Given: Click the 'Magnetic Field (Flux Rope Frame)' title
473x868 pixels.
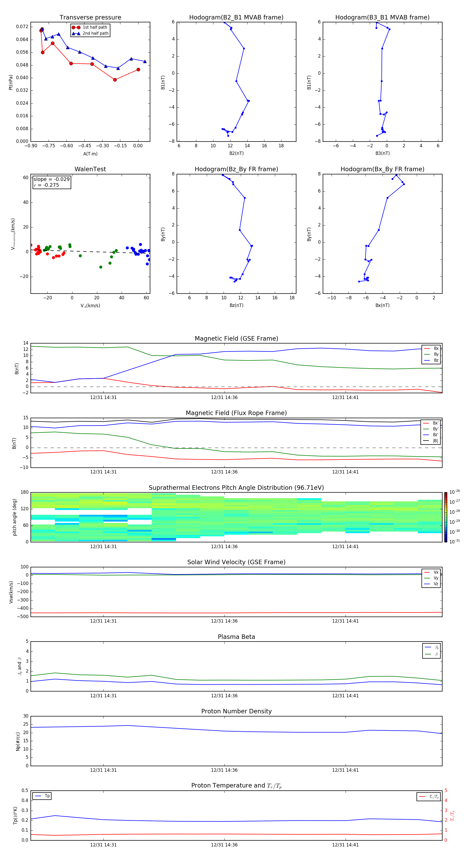Looking at the screenshot, I should point(236,413).
